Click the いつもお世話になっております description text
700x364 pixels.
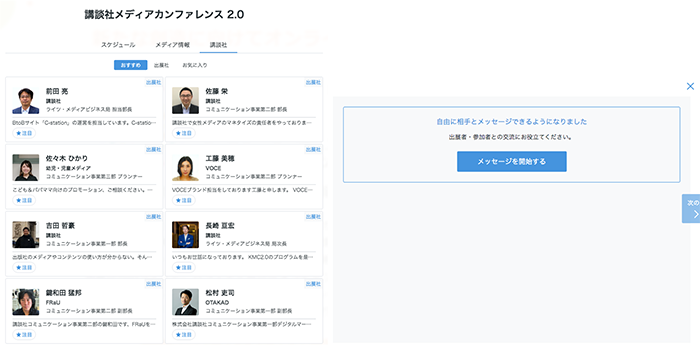(x=242, y=257)
